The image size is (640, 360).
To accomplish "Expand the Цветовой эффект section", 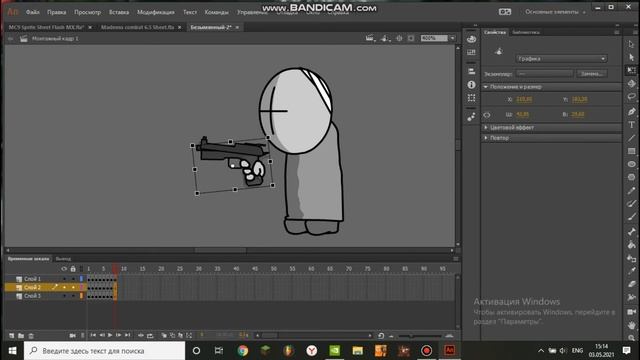I will [486, 127].
